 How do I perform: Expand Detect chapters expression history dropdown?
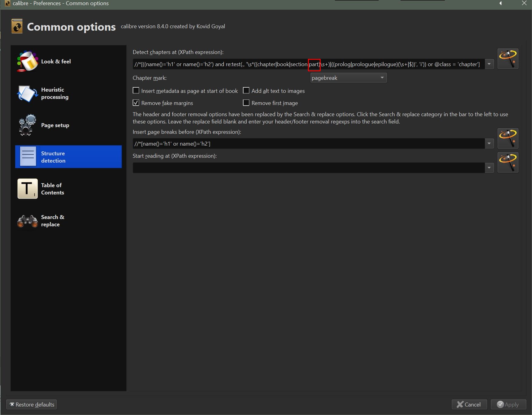click(x=489, y=64)
